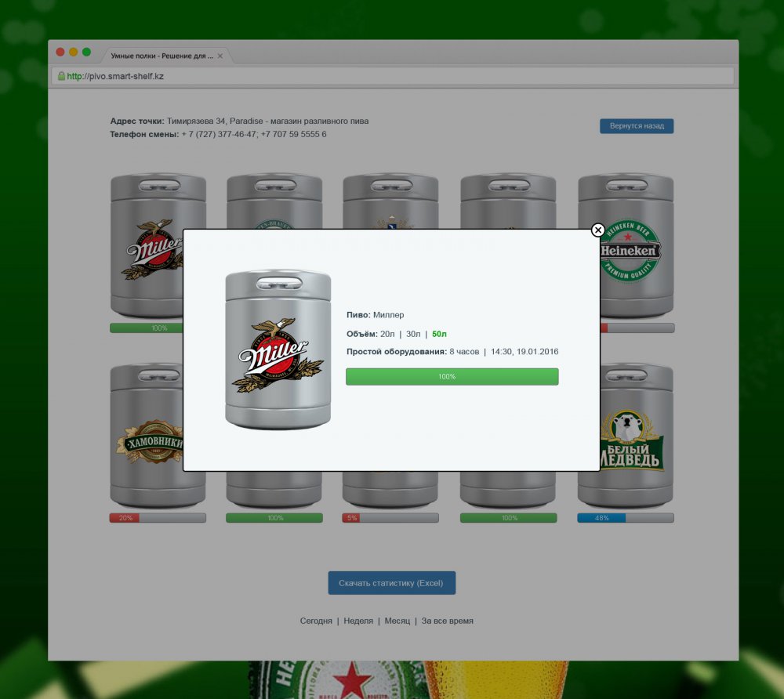Click the 100% progress bar in popup

tap(452, 377)
